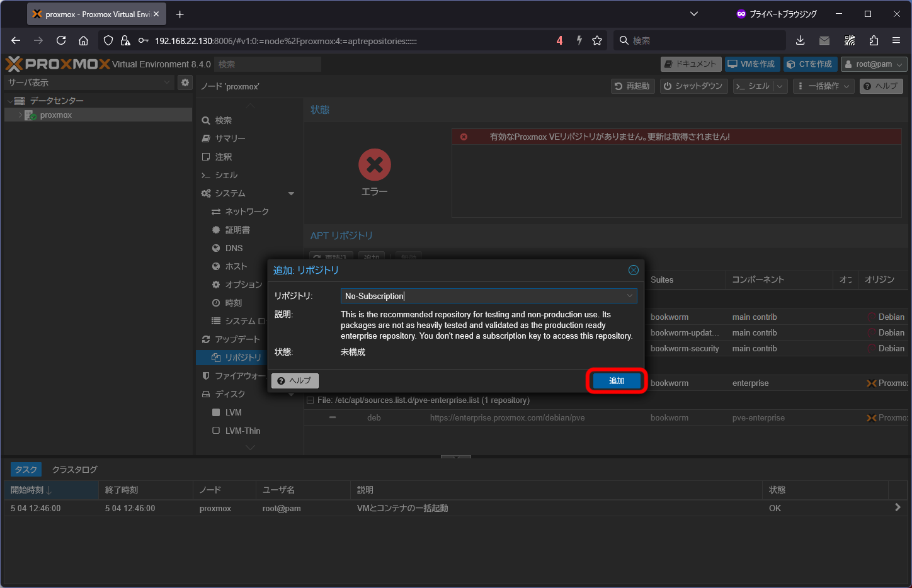Click the https://enterprise.proxmox.com/debian/pve URI cell
Viewport: 912px width, 588px height.
tap(507, 418)
